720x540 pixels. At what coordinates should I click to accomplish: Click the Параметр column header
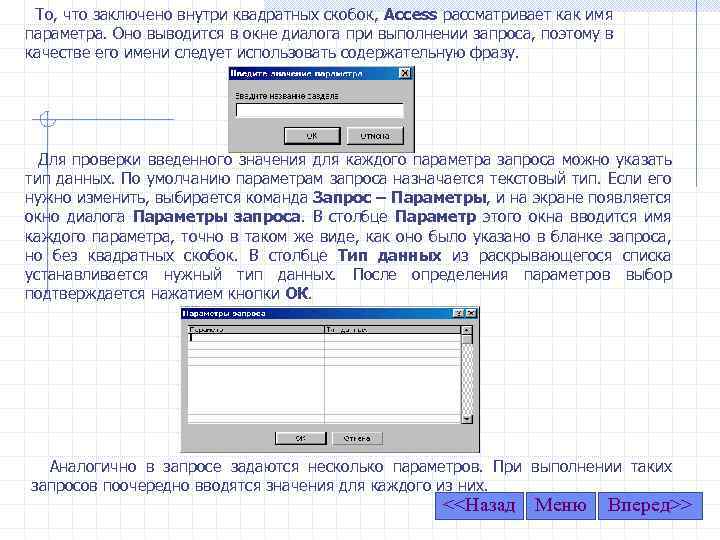point(256,330)
